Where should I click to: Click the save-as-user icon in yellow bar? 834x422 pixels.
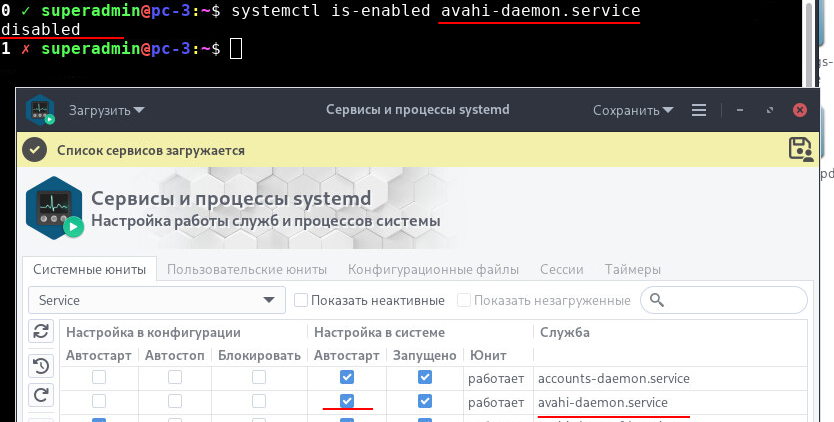click(800, 150)
